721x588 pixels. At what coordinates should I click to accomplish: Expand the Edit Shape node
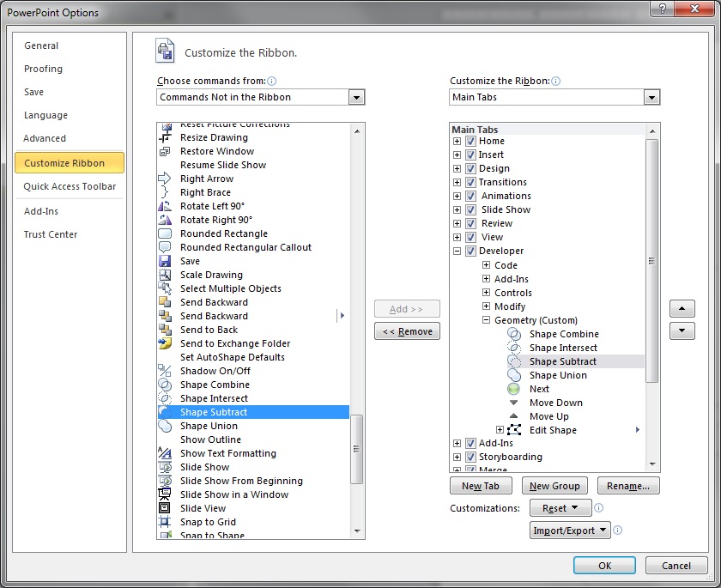(x=500, y=430)
